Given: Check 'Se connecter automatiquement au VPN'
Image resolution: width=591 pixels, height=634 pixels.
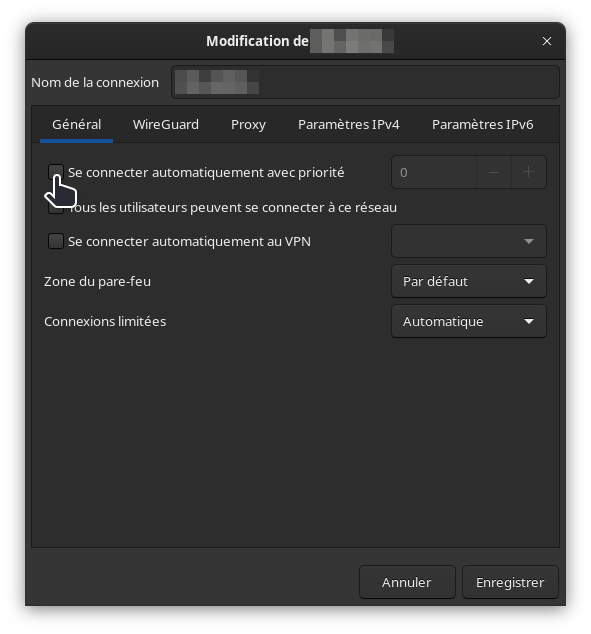Looking at the screenshot, I should [x=56, y=241].
